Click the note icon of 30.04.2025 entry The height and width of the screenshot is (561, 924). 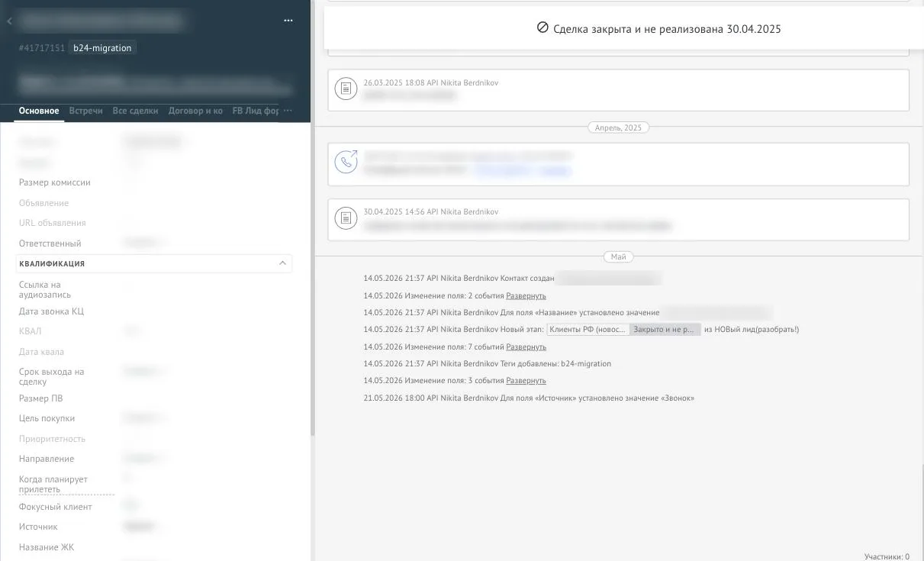click(x=346, y=218)
